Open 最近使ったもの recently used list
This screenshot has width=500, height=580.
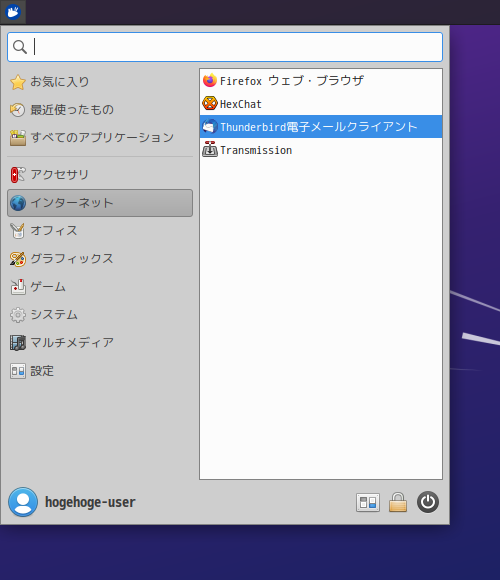point(100,110)
